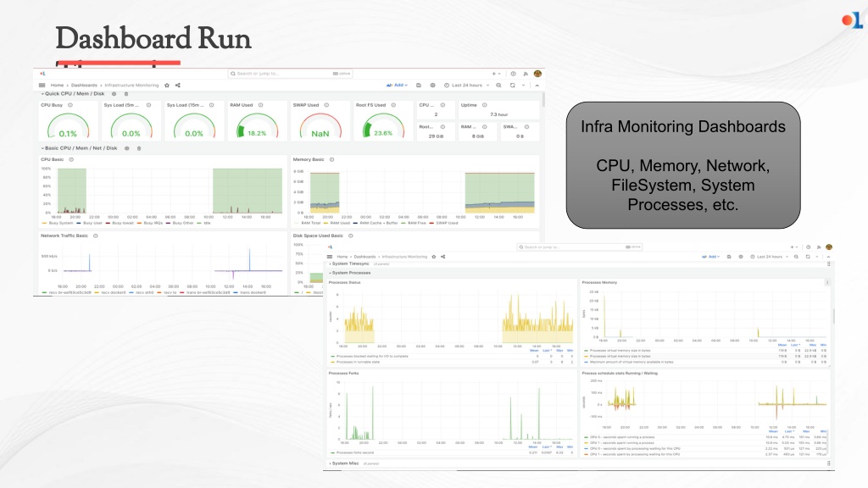Click info icon beside Uptime panel
The height and width of the screenshot is (488, 868).
click(484, 105)
